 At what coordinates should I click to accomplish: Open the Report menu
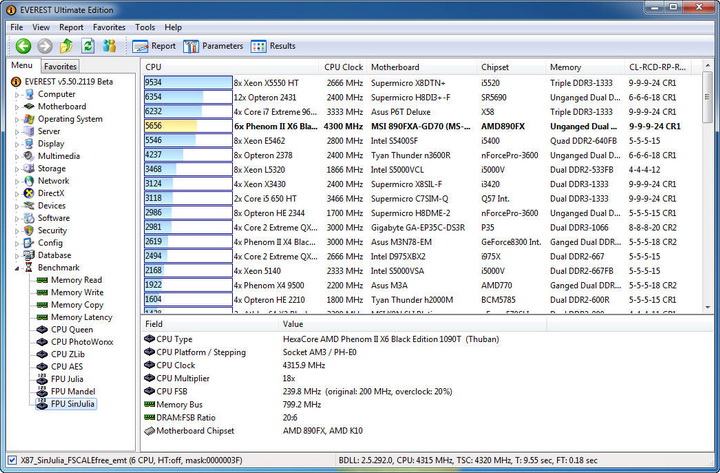tap(71, 28)
